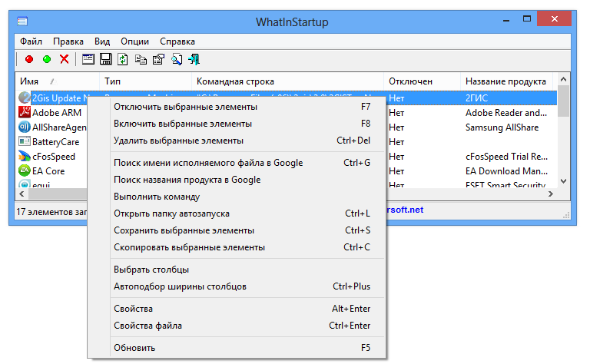The width and height of the screenshot is (590, 364).
Task: Click the vertical scrollbar thumb
Action: [x=563, y=101]
